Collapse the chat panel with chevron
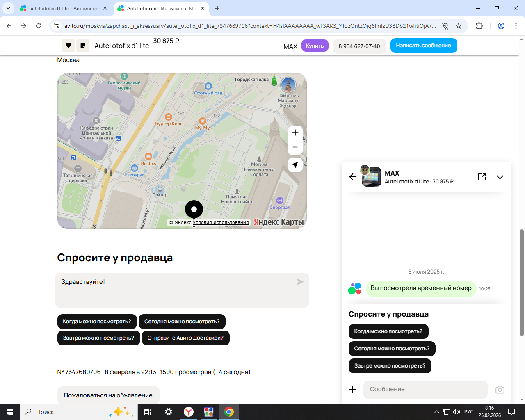The image size is (525, 420). pos(500,177)
